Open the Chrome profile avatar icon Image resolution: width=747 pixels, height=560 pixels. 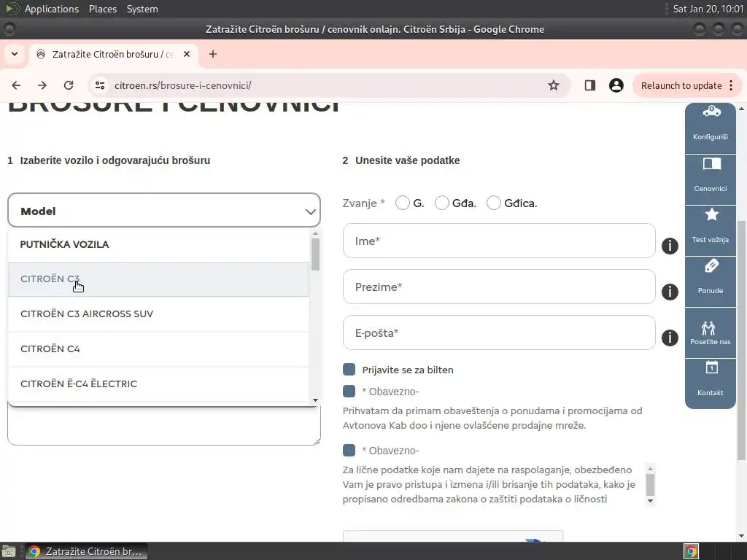point(616,85)
